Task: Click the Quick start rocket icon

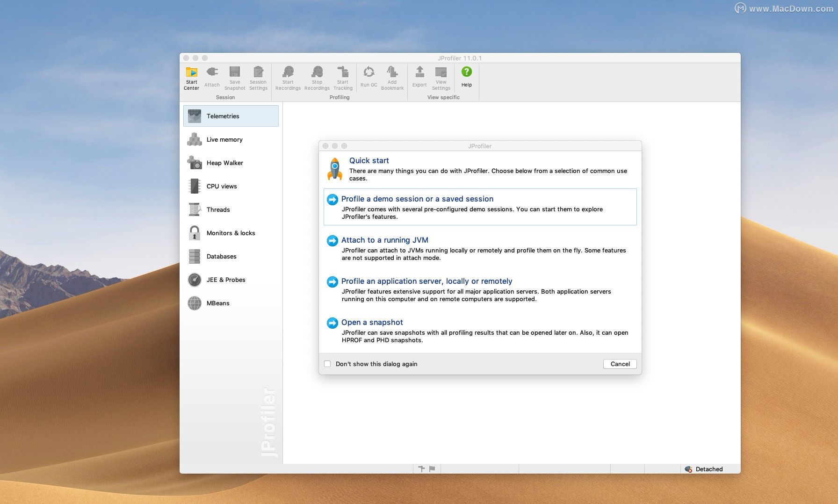Action: coord(335,169)
